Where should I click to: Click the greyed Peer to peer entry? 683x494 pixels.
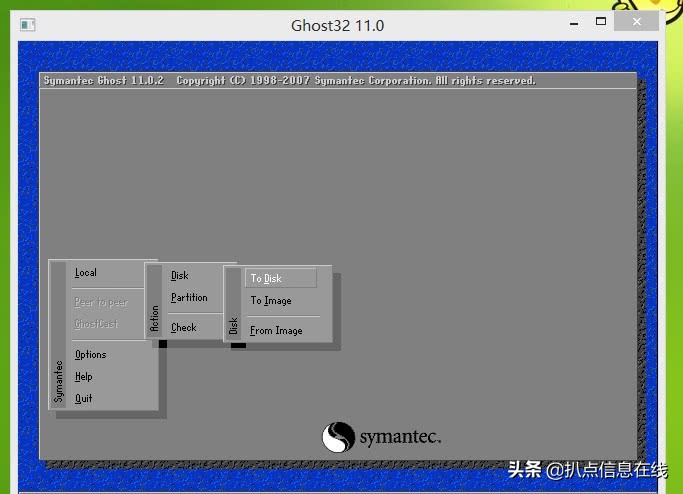pyautogui.click(x=101, y=302)
